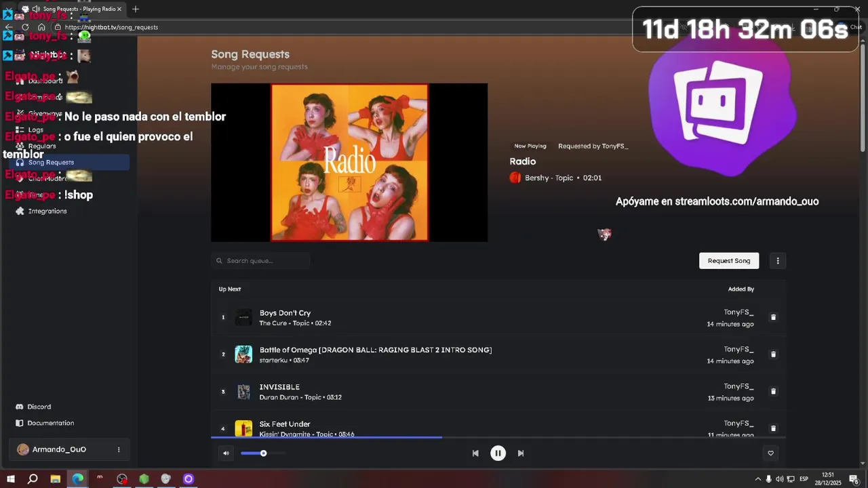Open the options menu beside Request Song

[778, 261]
